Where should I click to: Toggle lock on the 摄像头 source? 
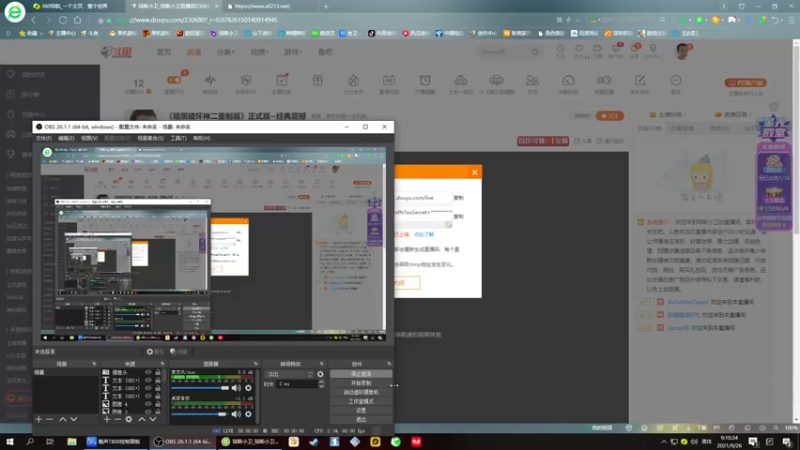click(158, 372)
